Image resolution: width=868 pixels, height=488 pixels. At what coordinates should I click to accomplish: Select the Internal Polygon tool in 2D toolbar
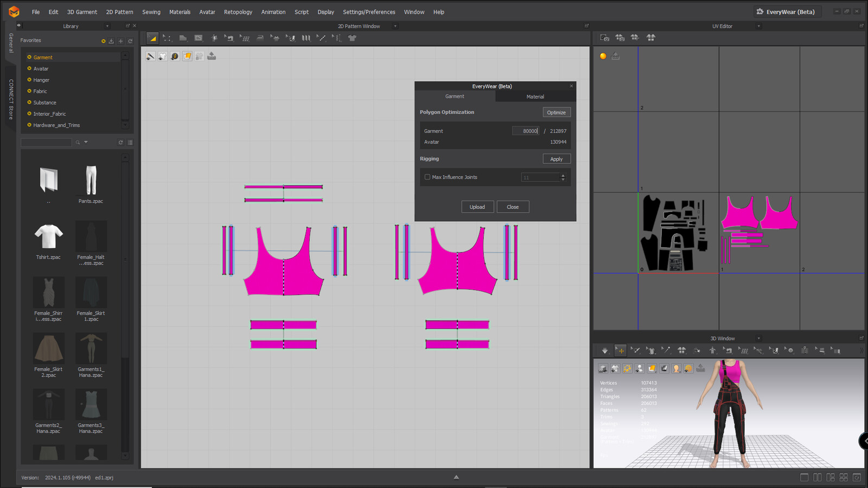199,38
